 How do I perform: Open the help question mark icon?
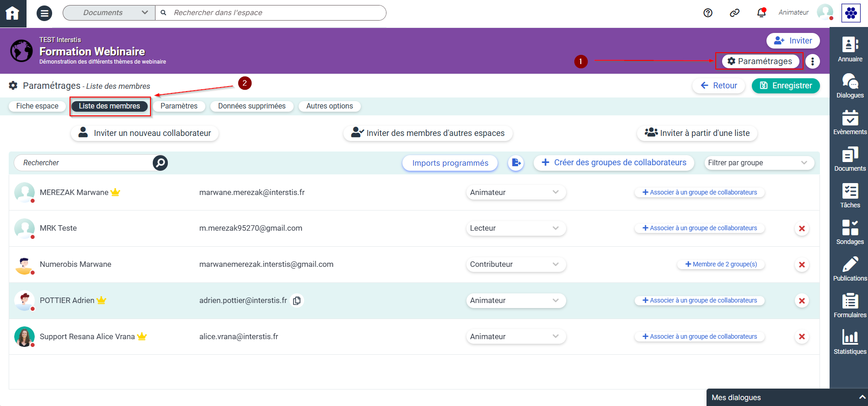707,13
